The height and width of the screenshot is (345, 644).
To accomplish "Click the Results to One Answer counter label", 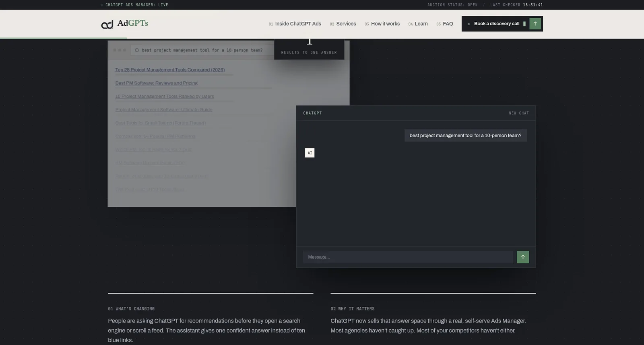I will 309,52.
